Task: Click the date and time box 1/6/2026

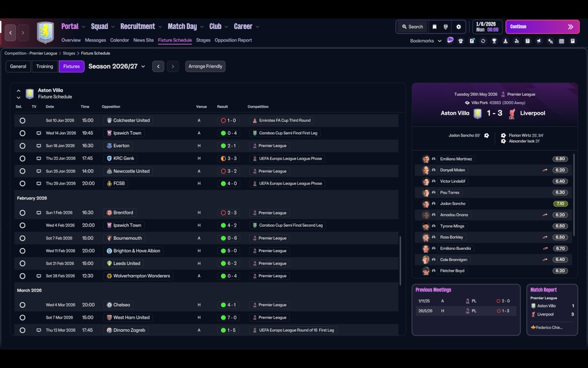Action: (487, 27)
